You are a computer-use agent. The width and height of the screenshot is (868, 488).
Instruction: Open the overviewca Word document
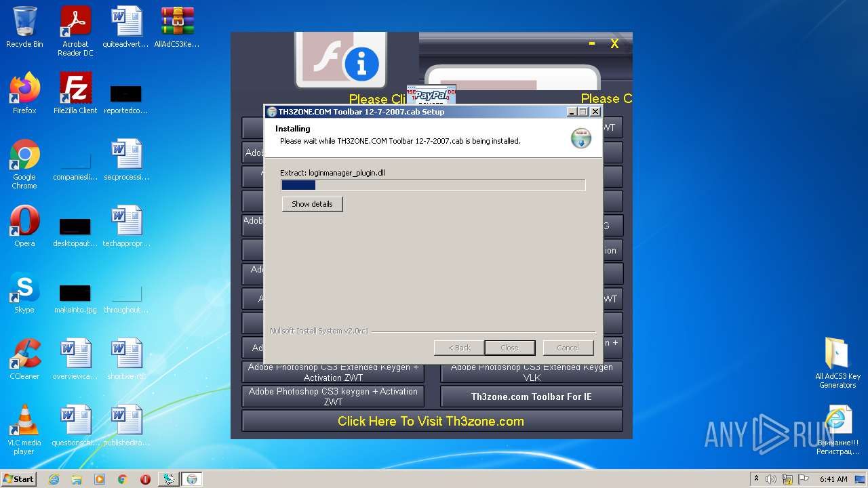pos(75,359)
